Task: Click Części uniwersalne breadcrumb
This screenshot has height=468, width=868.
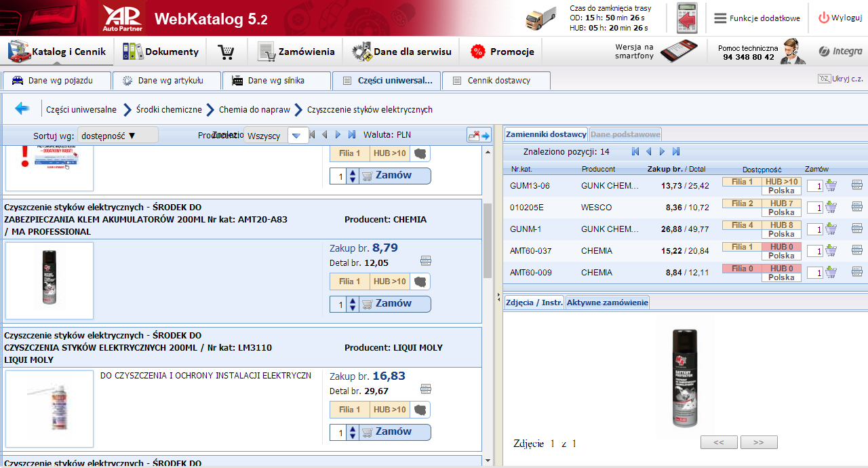Action: pyautogui.click(x=81, y=109)
